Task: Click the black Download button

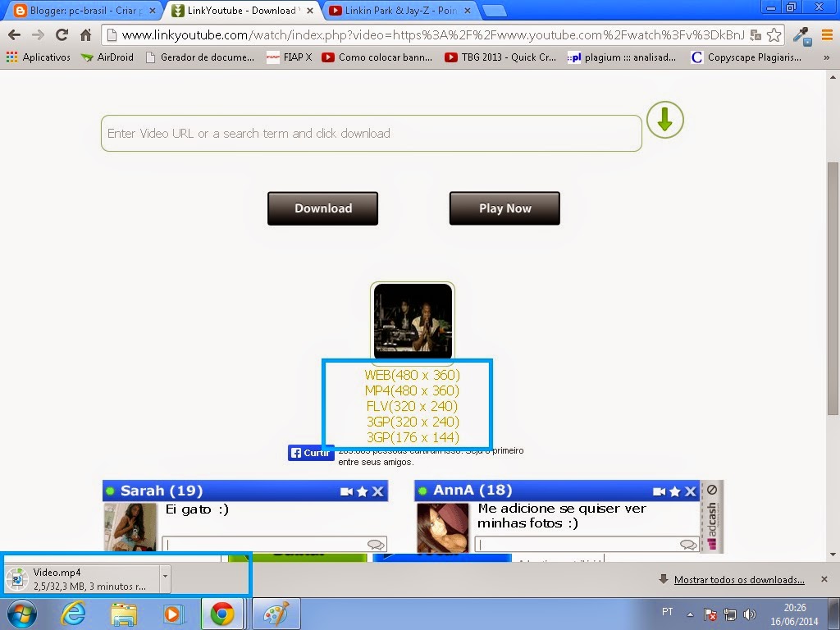Action: (323, 208)
